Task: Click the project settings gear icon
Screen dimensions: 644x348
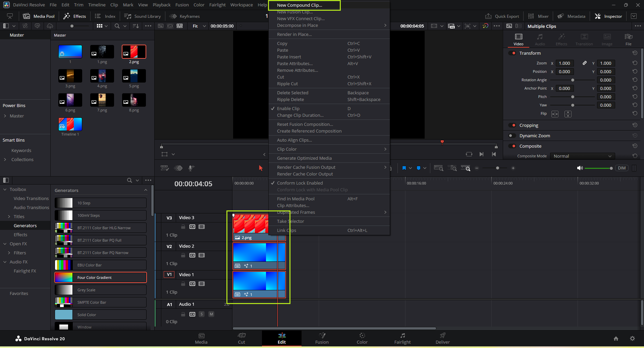Action: (632, 339)
